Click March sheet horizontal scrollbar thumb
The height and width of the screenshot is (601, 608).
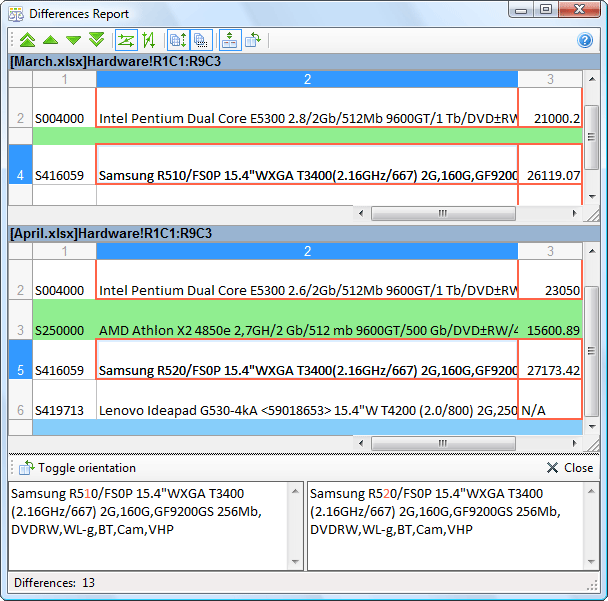pyautogui.click(x=443, y=213)
